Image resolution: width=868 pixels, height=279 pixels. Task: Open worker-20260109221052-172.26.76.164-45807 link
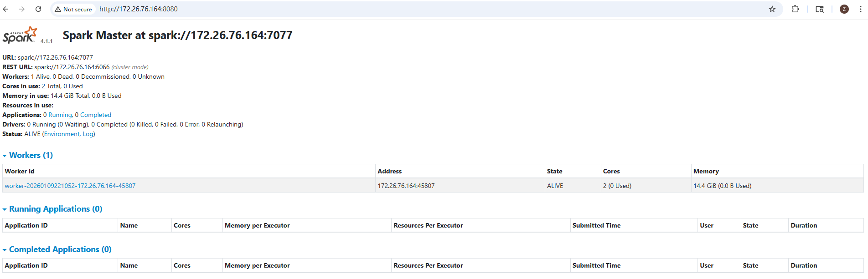pos(70,186)
